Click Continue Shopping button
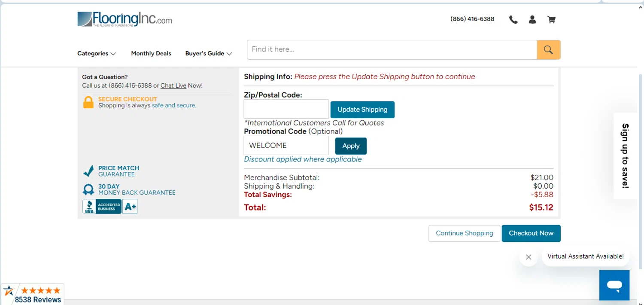 [464, 233]
